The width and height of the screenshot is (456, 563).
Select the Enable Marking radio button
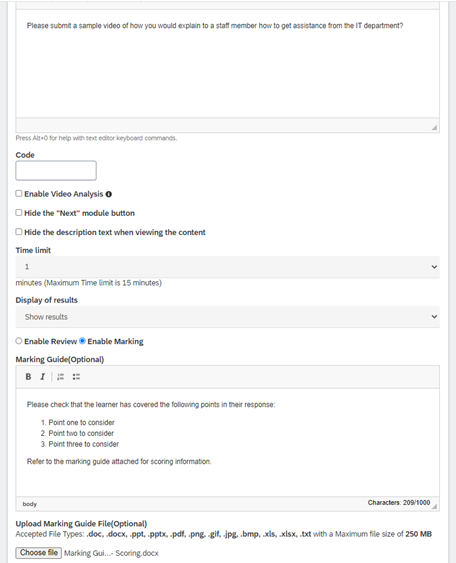pos(82,341)
